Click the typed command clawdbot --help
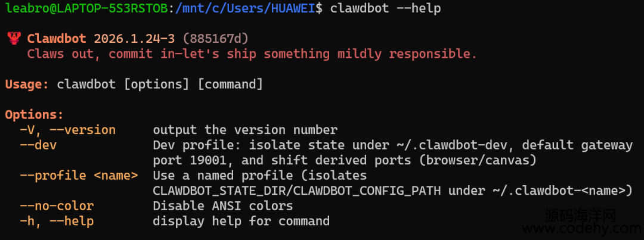This screenshot has width=644, height=240. click(385, 8)
